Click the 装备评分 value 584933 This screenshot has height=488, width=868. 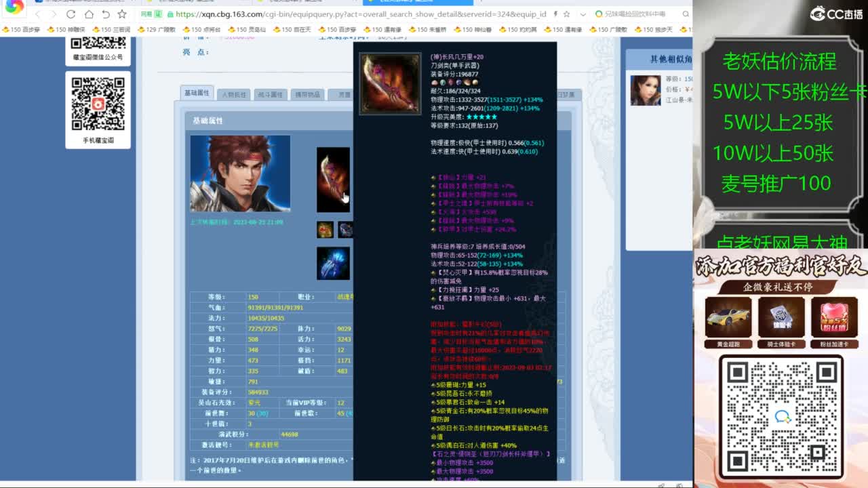pyautogui.click(x=258, y=392)
